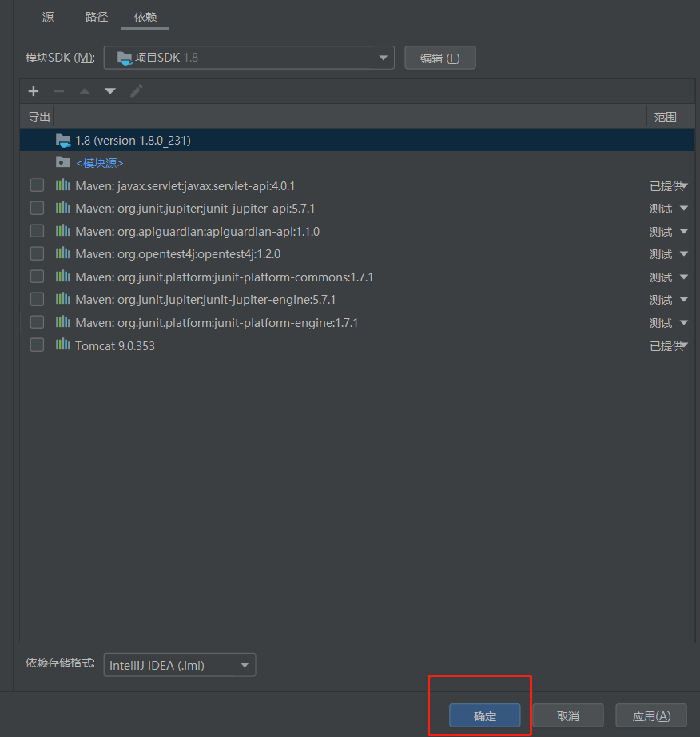
Task: Click library icon of junit-jupiter-engine entry
Action: point(63,299)
